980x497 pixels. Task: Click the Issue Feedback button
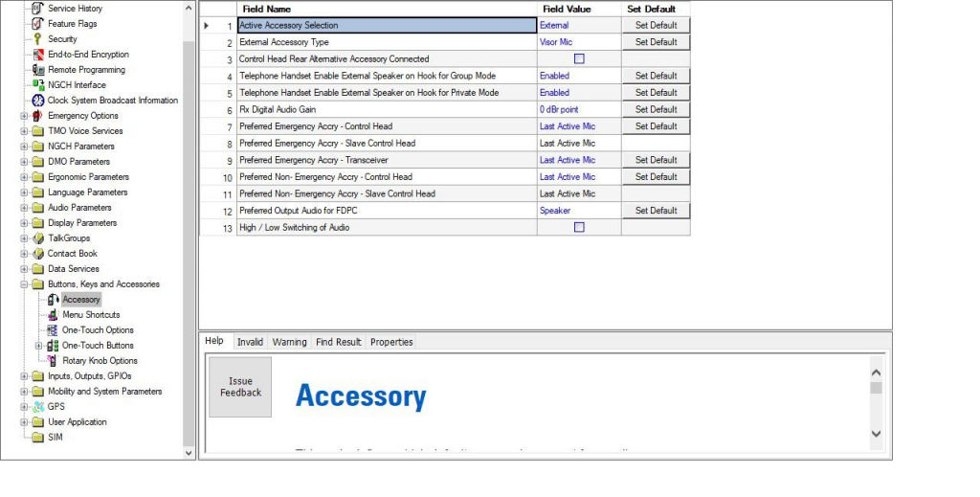pyautogui.click(x=240, y=387)
